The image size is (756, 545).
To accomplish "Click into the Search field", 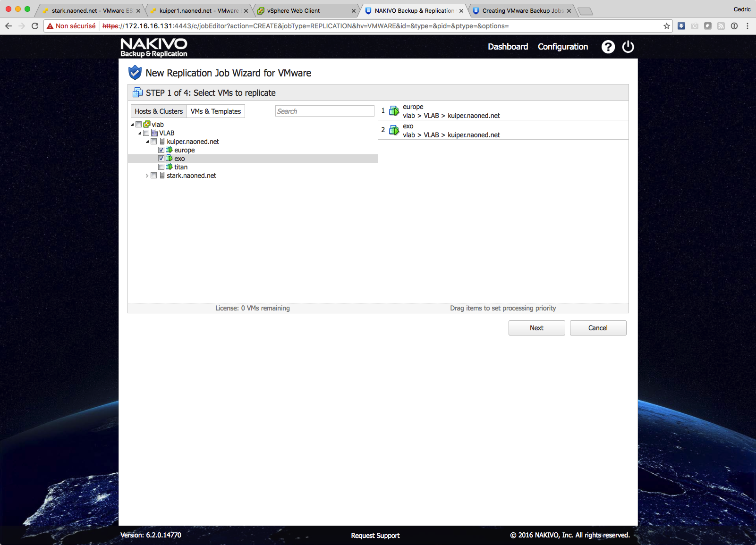I will [x=324, y=111].
